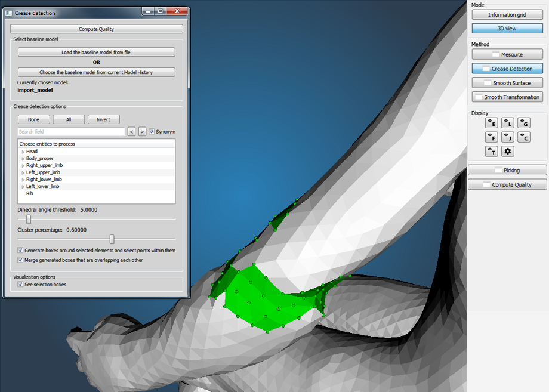549x392 pixels.
Task: Go to next search result arrow
Action: click(x=142, y=132)
